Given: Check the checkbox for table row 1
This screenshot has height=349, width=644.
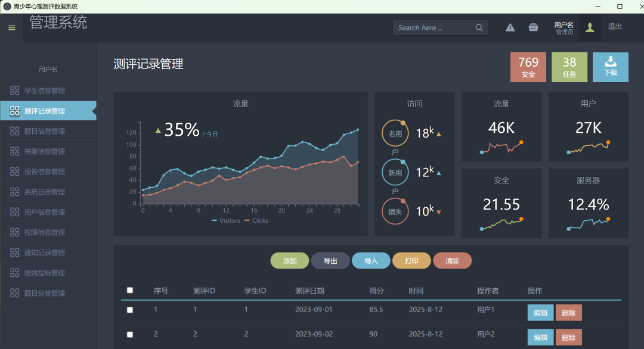Looking at the screenshot, I should pos(129,310).
